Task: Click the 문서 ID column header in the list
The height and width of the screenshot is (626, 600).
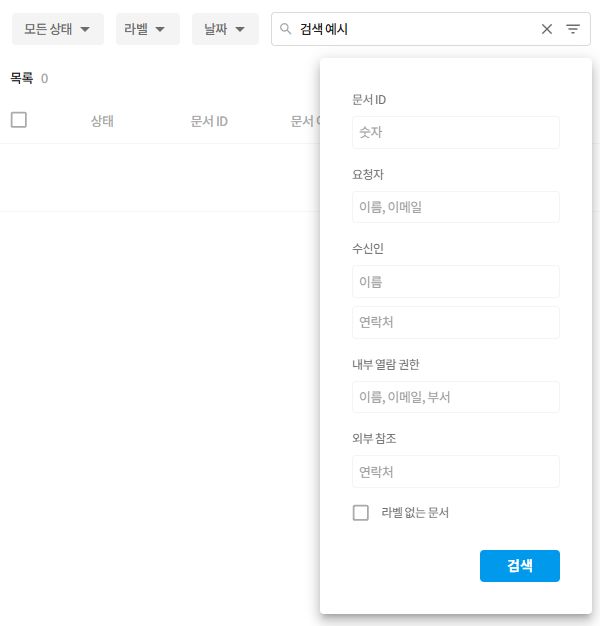Action: [x=209, y=121]
